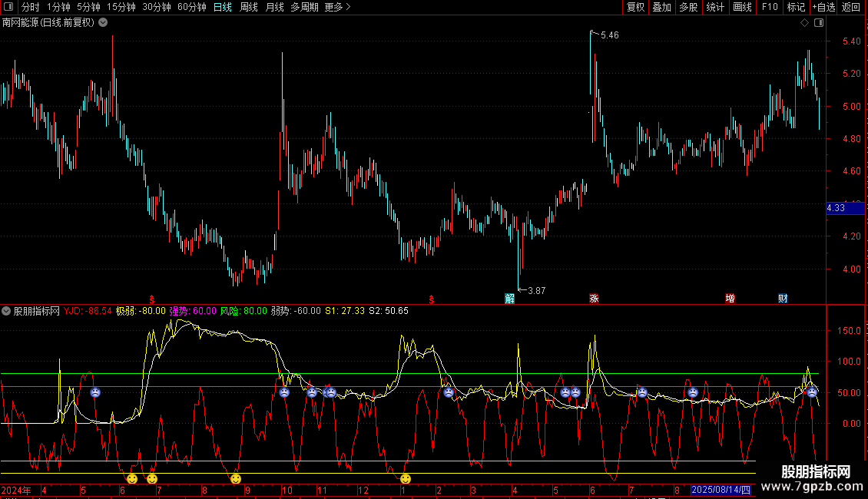The height and width of the screenshot is (499, 868).
Task: Open the 复权 adjustment menu
Action: [635, 7]
